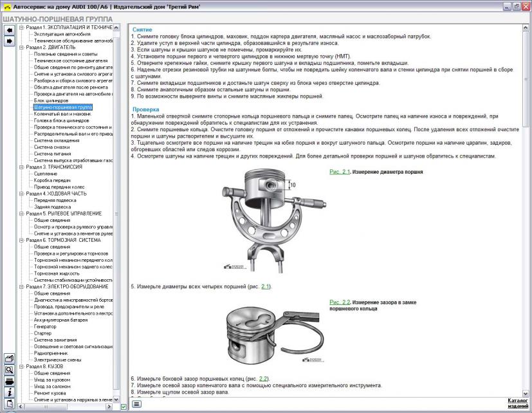Follow the Рис. 2.2 caption link
This screenshot has height=413, width=532.
pyautogui.click(x=340, y=302)
